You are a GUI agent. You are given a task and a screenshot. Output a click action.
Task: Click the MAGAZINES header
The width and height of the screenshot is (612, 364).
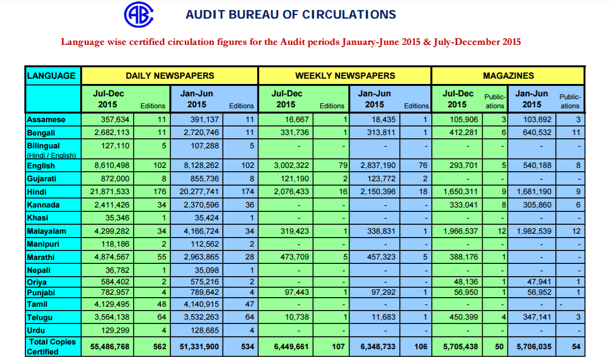[x=508, y=75]
